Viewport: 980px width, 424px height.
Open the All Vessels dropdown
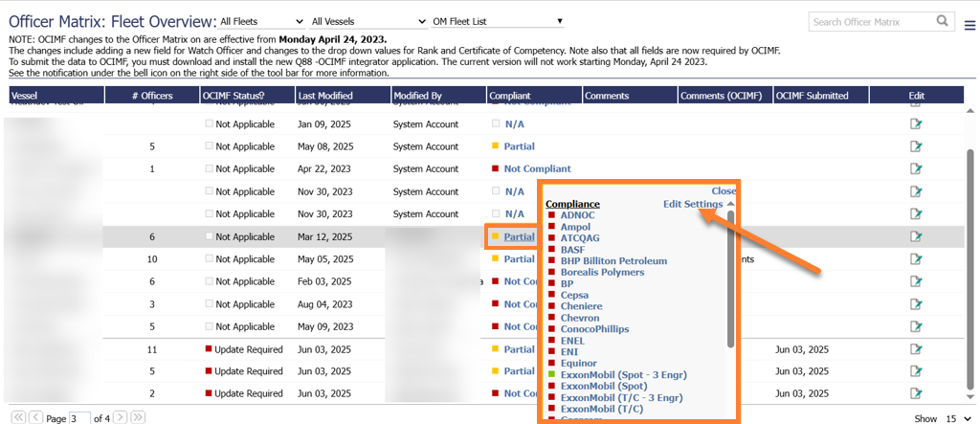[368, 21]
